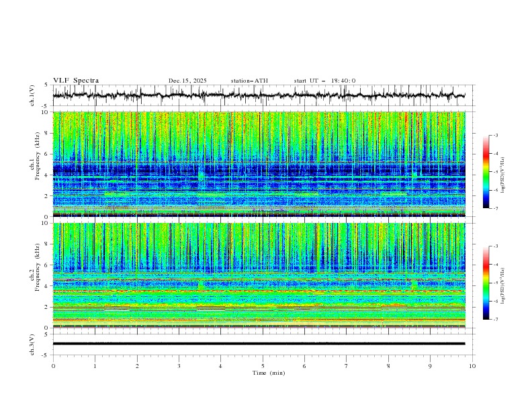Screen dimensions: 532x411
Task: Click the log(PSD) label of ch.1 color bar
Action: [503, 175]
